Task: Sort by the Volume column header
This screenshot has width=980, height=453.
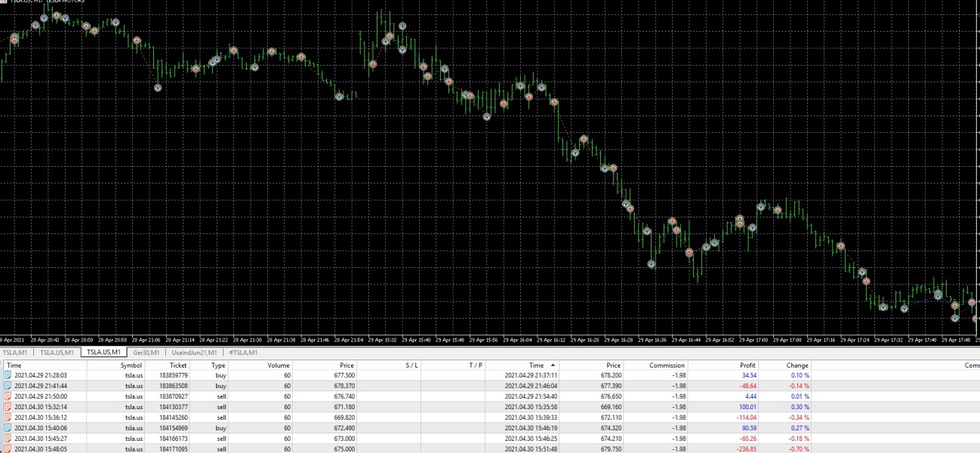Action: pyautogui.click(x=279, y=365)
